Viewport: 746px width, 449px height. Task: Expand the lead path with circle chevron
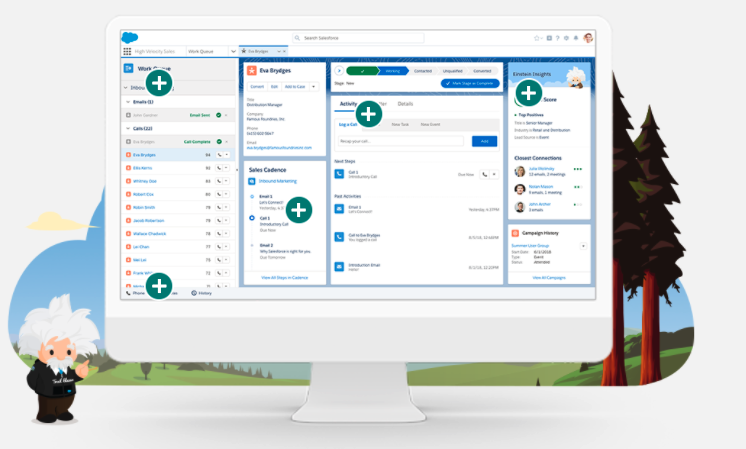tap(339, 71)
